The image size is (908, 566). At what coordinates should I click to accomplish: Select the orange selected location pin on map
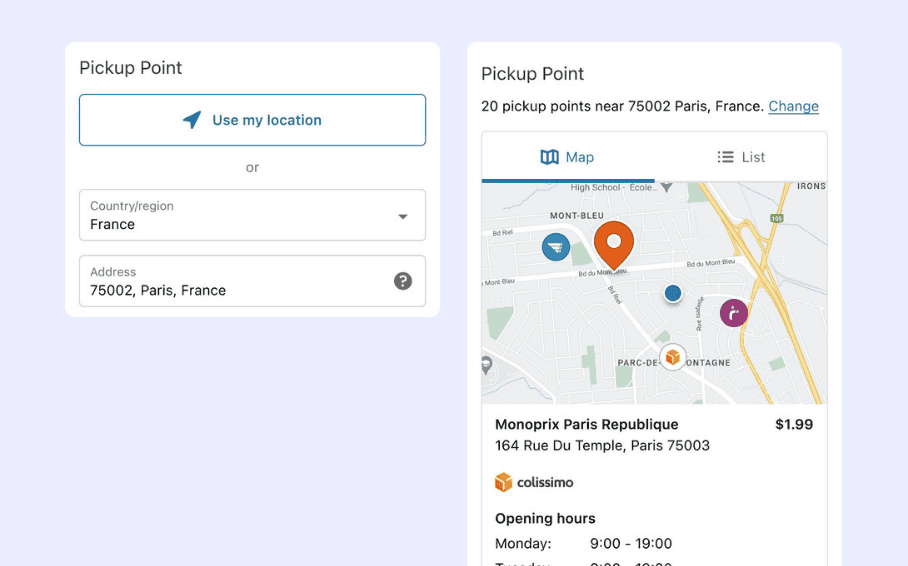click(614, 246)
